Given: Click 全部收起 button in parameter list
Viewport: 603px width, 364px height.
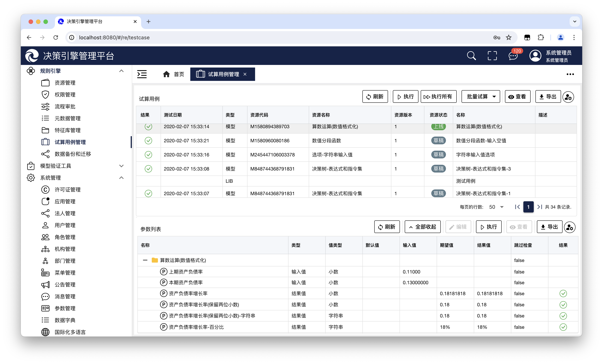Looking at the screenshot, I should tap(422, 227).
